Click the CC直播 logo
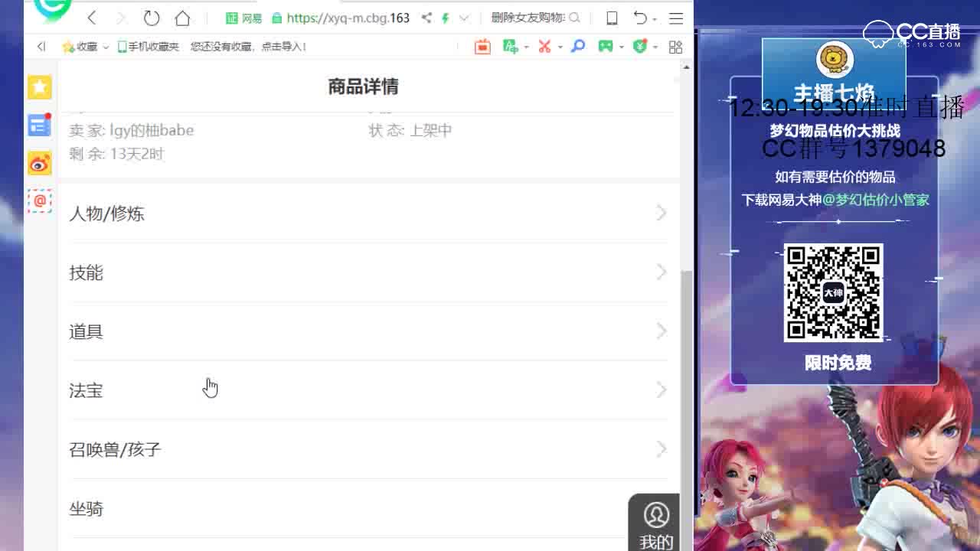Image resolution: width=980 pixels, height=551 pixels. click(913, 34)
